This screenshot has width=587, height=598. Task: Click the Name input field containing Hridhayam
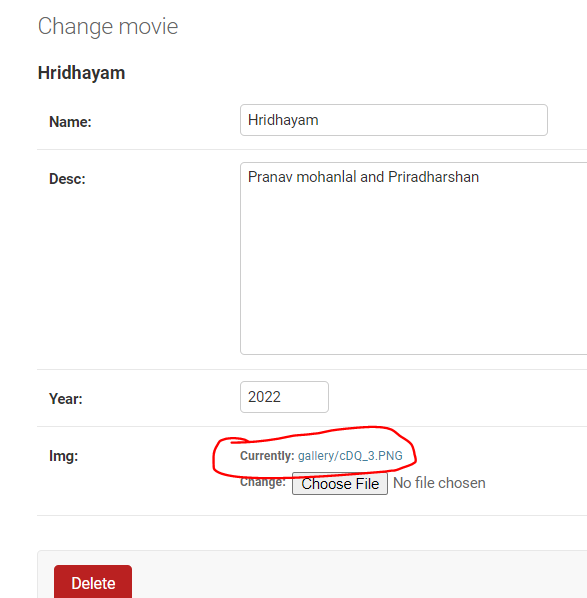pyautogui.click(x=394, y=120)
